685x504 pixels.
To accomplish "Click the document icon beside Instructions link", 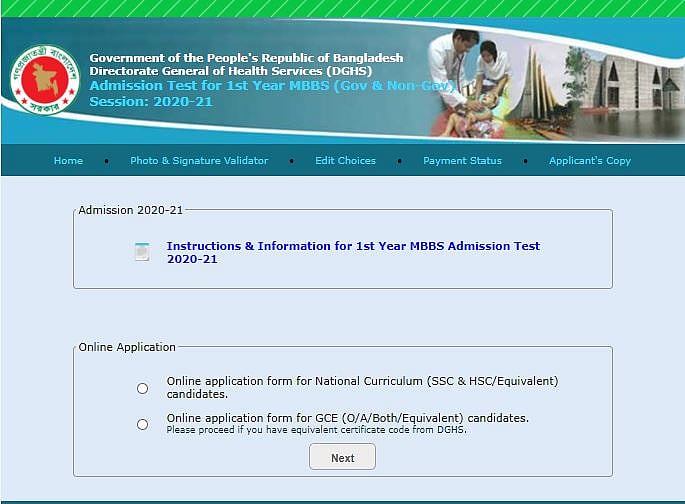I will click(142, 252).
